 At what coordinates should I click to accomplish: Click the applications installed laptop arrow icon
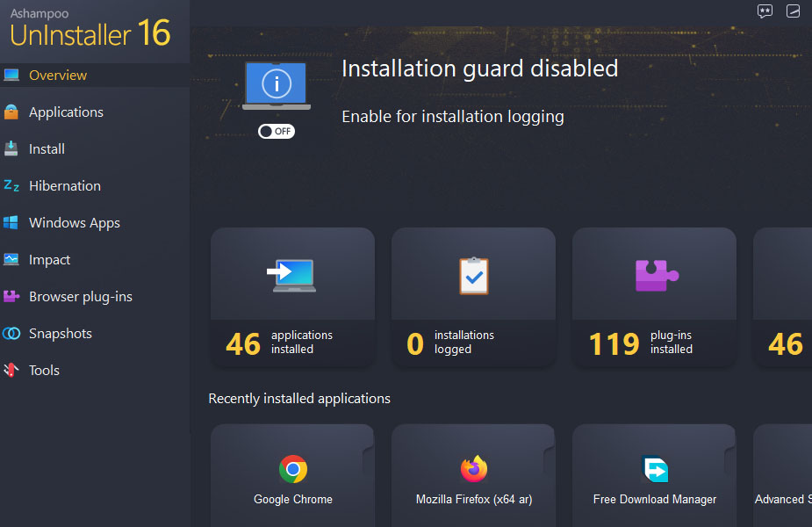(x=292, y=275)
